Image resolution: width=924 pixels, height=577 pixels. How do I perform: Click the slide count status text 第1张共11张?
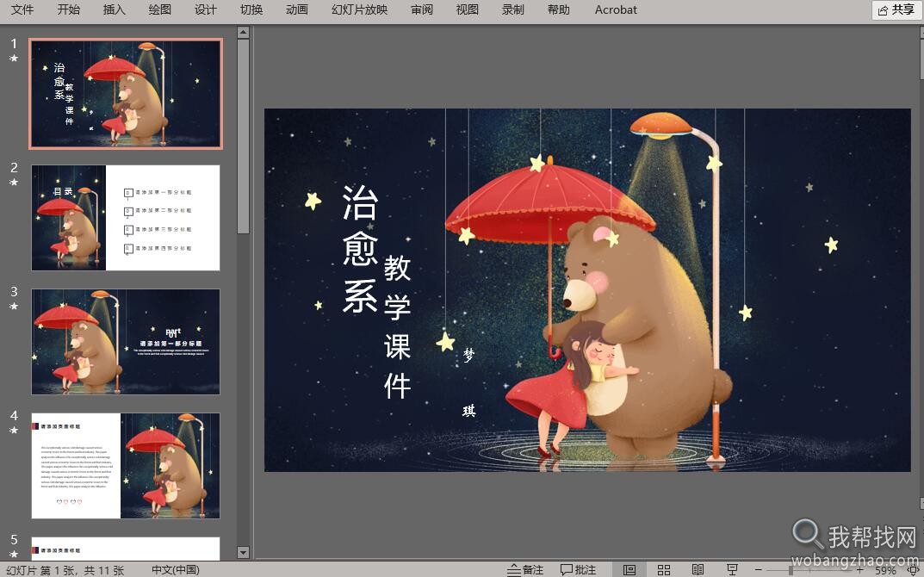coord(65,570)
